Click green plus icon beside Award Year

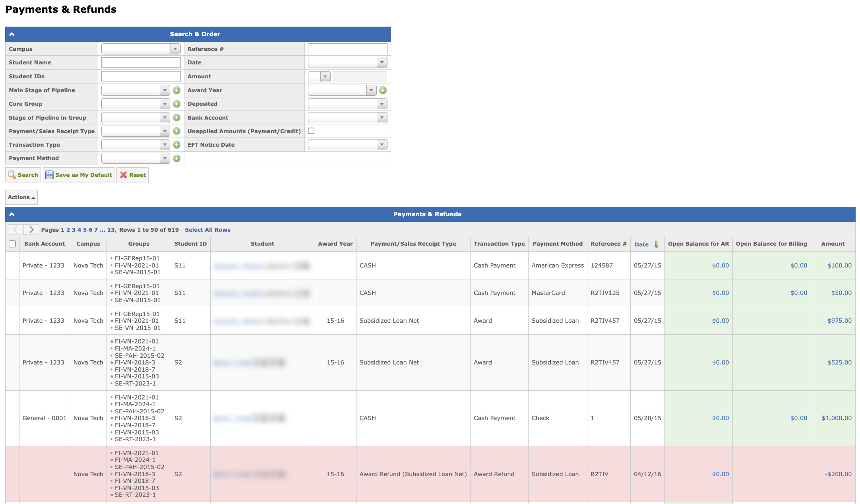point(383,90)
